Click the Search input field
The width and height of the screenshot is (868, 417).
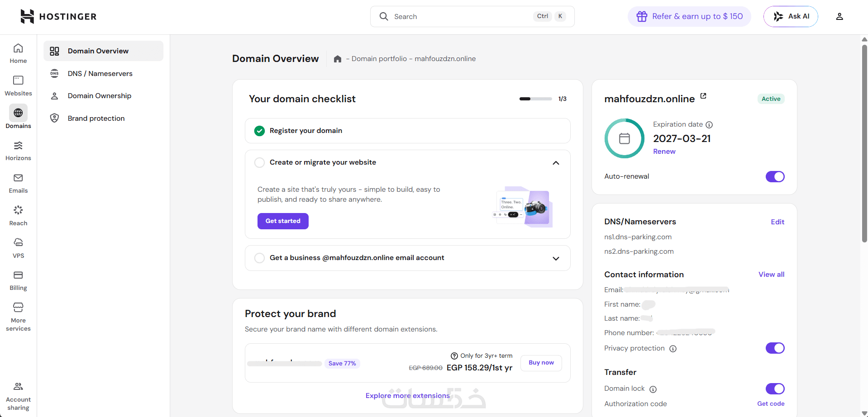coord(462,17)
